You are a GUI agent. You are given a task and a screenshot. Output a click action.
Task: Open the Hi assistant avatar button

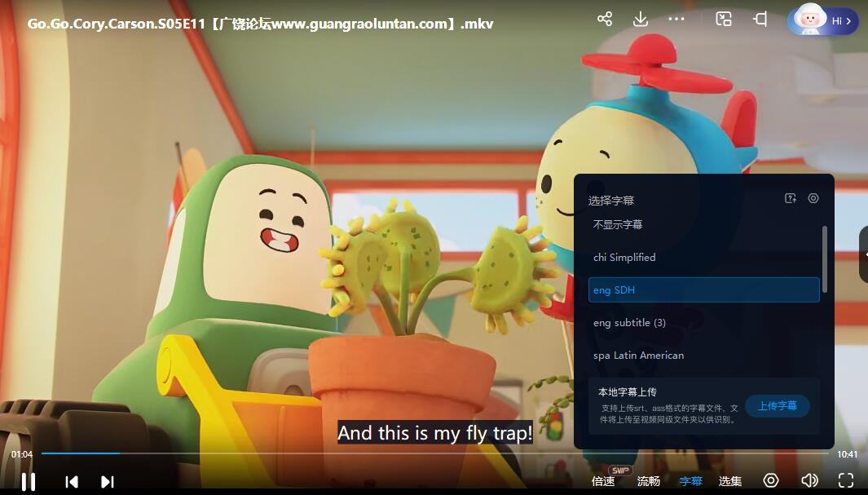coord(823,20)
